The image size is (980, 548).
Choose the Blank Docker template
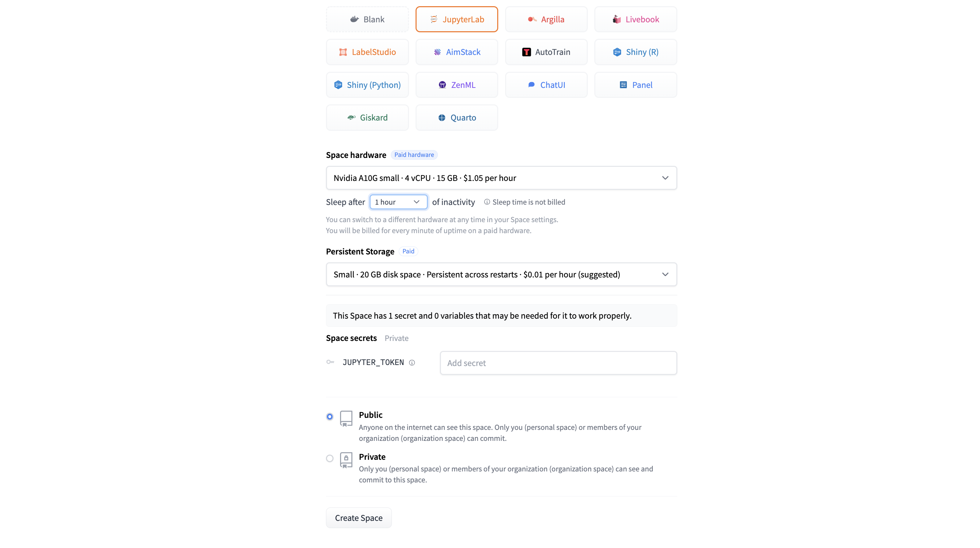[x=367, y=20]
